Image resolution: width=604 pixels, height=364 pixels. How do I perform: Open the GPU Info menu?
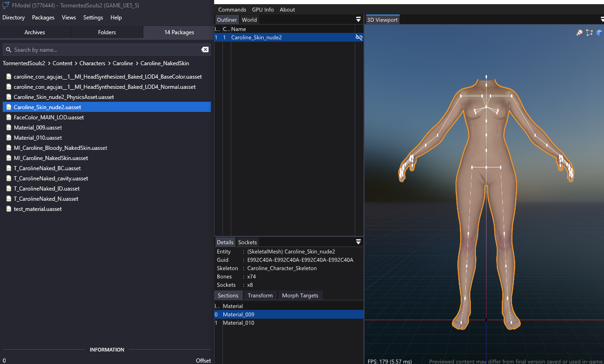click(263, 10)
